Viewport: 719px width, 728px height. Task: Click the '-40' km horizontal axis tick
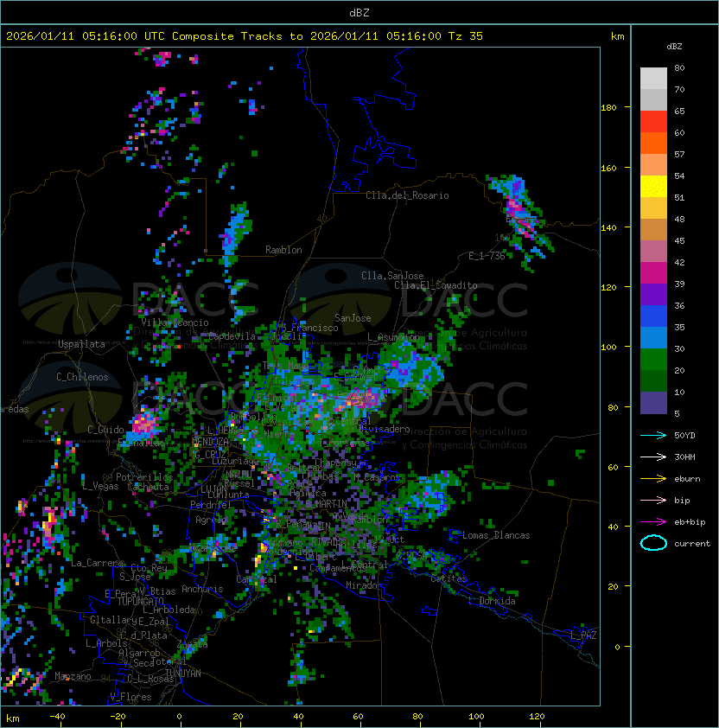(x=57, y=717)
